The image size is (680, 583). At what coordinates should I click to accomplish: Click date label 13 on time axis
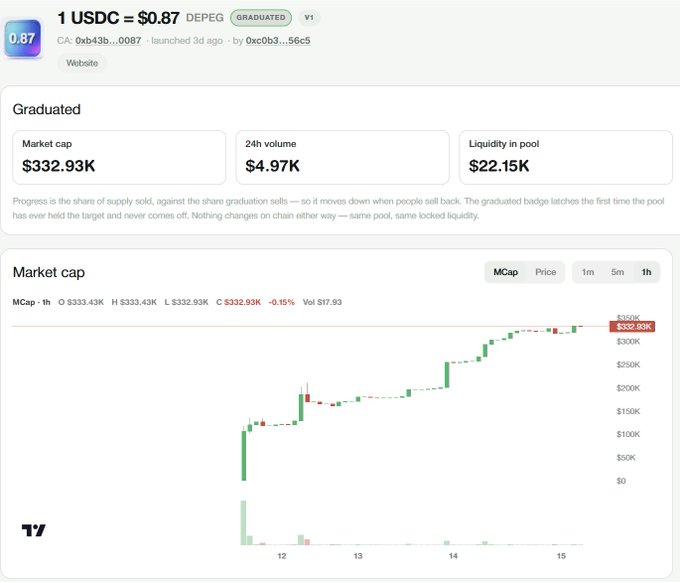358,556
